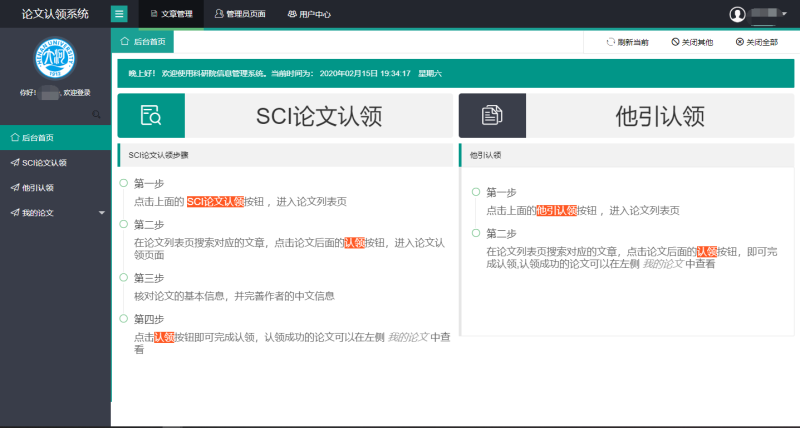Open the 文章管理 top menu
The width and height of the screenshot is (800, 428).
tap(170, 14)
